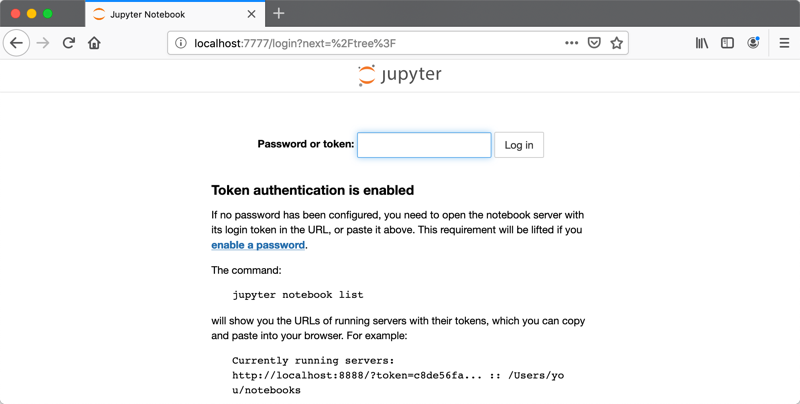The width and height of the screenshot is (800, 404).
Task: Click the forward navigation arrow
Action: click(x=43, y=43)
